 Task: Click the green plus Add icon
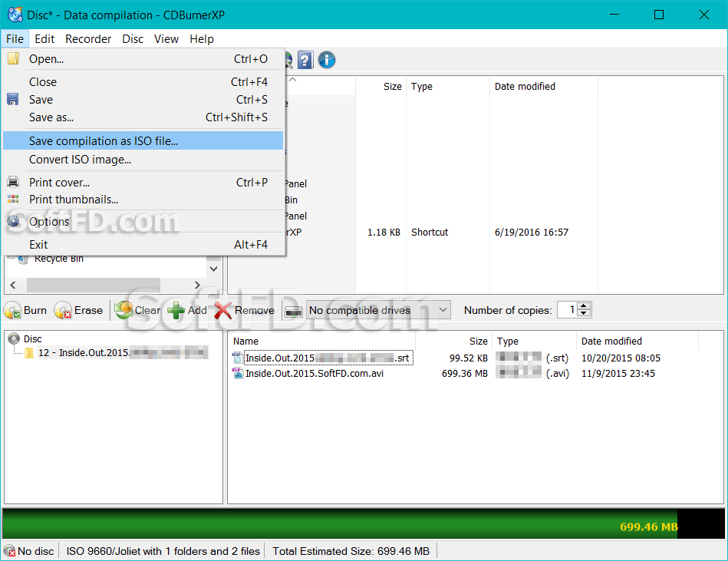tap(176, 310)
